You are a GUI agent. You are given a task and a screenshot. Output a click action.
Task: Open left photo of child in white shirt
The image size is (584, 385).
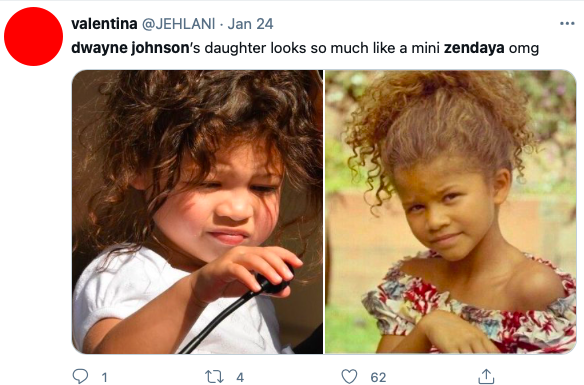pos(197,211)
